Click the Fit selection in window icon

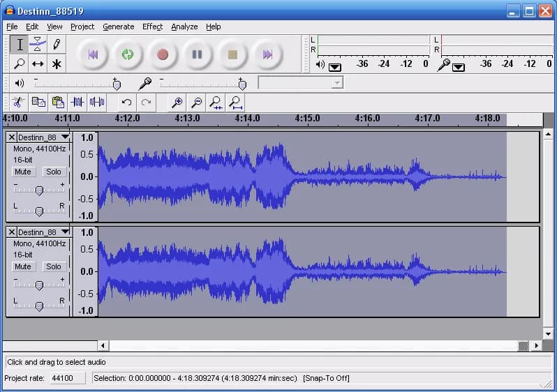click(216, 103)
